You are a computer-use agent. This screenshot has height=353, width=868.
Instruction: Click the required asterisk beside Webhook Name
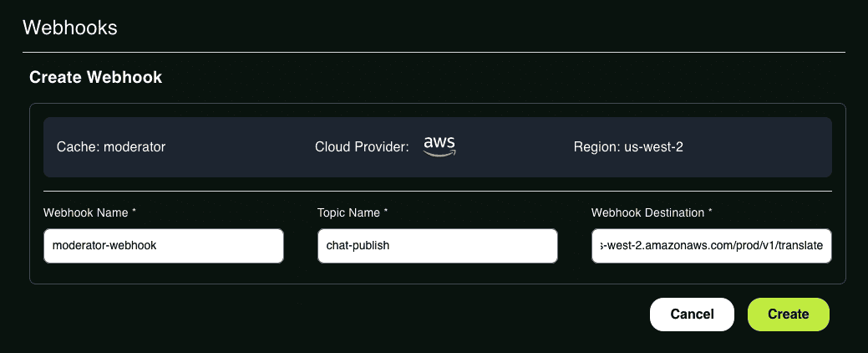point(134,212)
